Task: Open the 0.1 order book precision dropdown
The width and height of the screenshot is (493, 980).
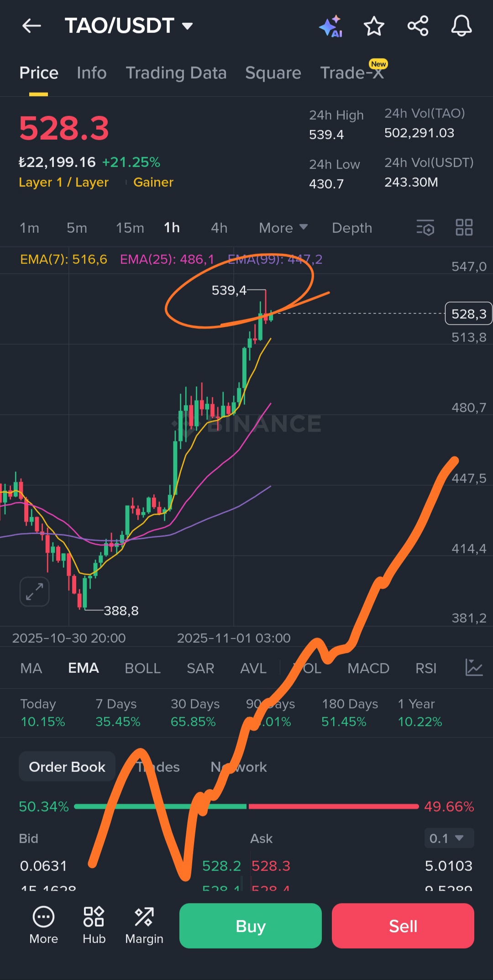Action: (449, 838)
